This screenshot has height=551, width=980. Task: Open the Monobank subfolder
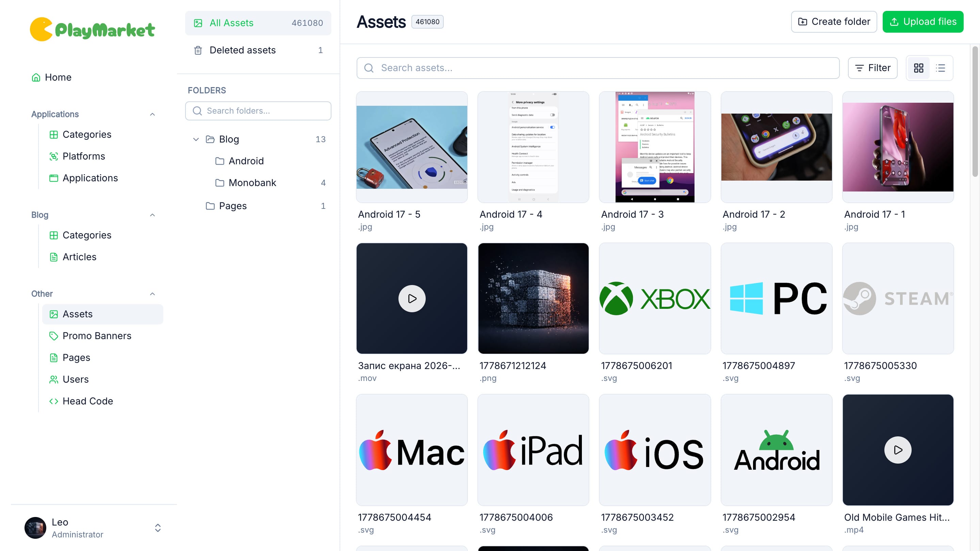point(270,183)
